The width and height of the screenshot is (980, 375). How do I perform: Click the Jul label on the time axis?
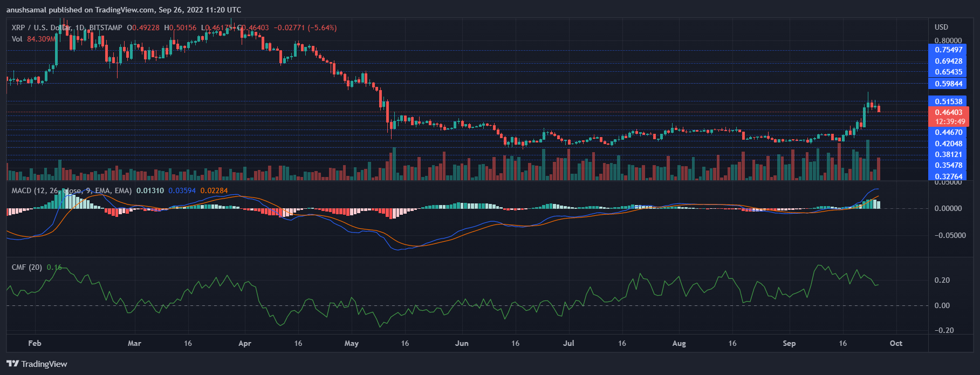tap(568, 343)
